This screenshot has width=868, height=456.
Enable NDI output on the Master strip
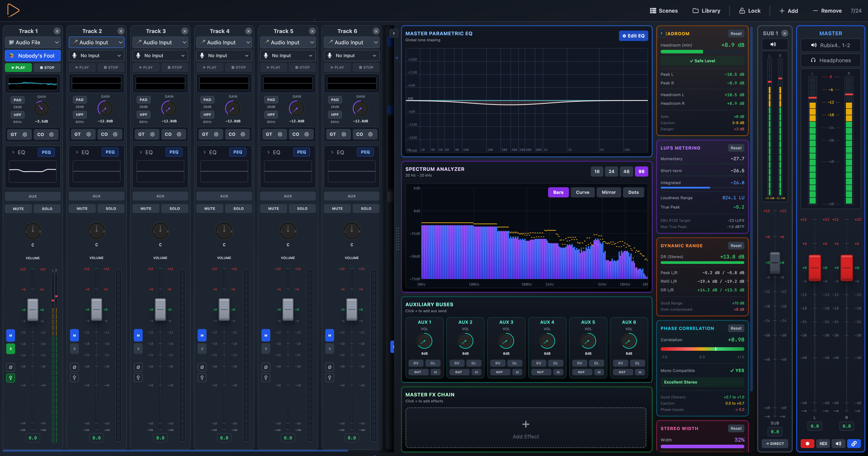tap(823, 444)
